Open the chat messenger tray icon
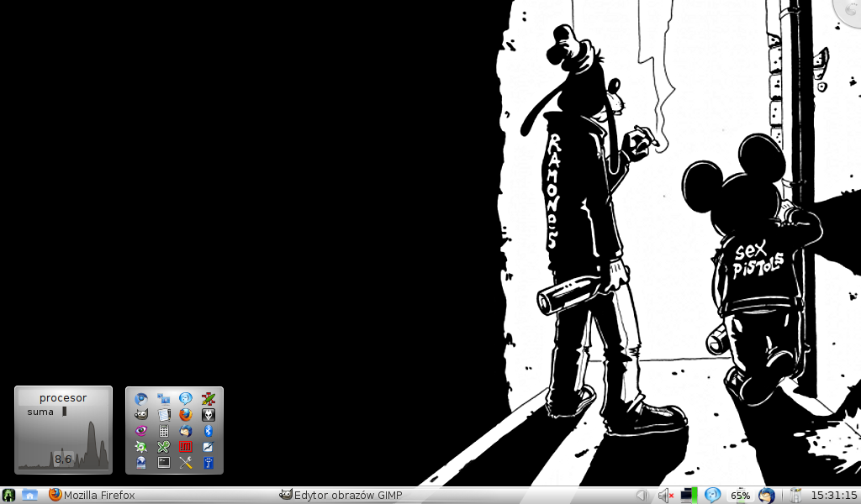 point(713,496)
